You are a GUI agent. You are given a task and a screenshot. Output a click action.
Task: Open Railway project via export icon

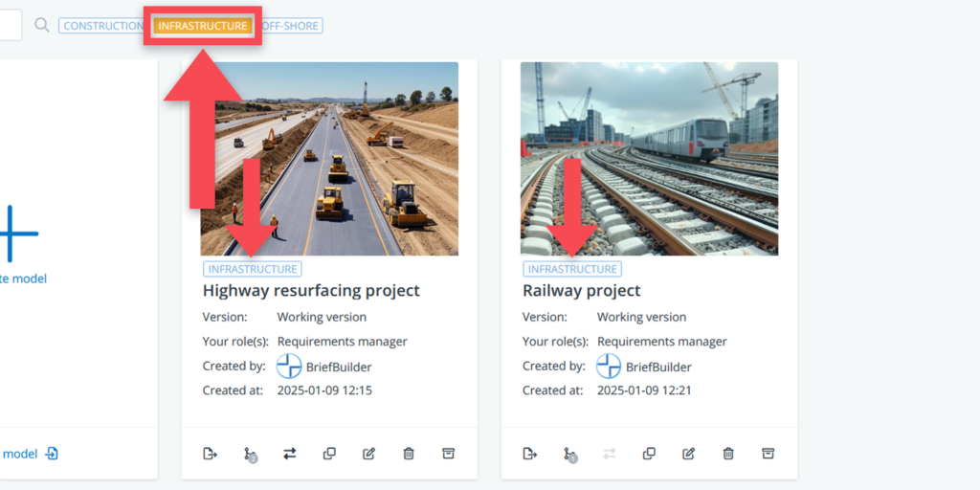[530, 454]
